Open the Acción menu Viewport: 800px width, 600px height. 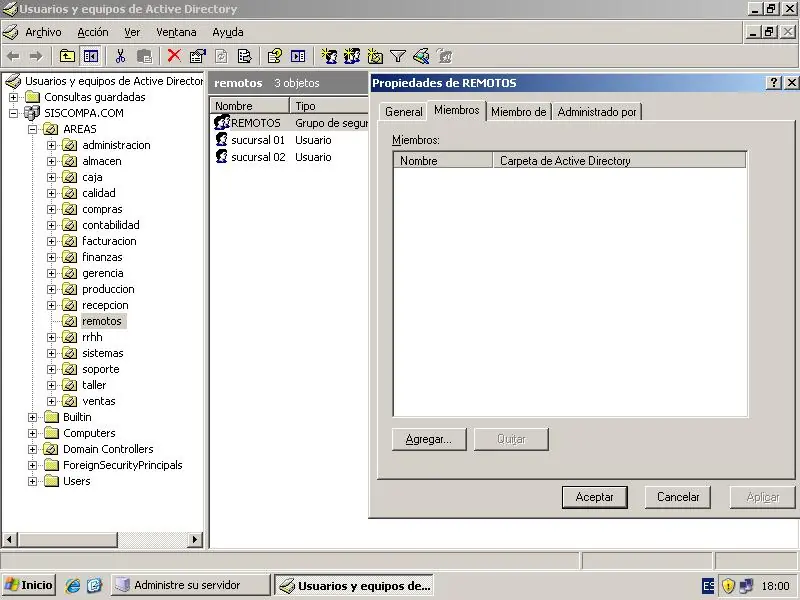tap(93, 32)
